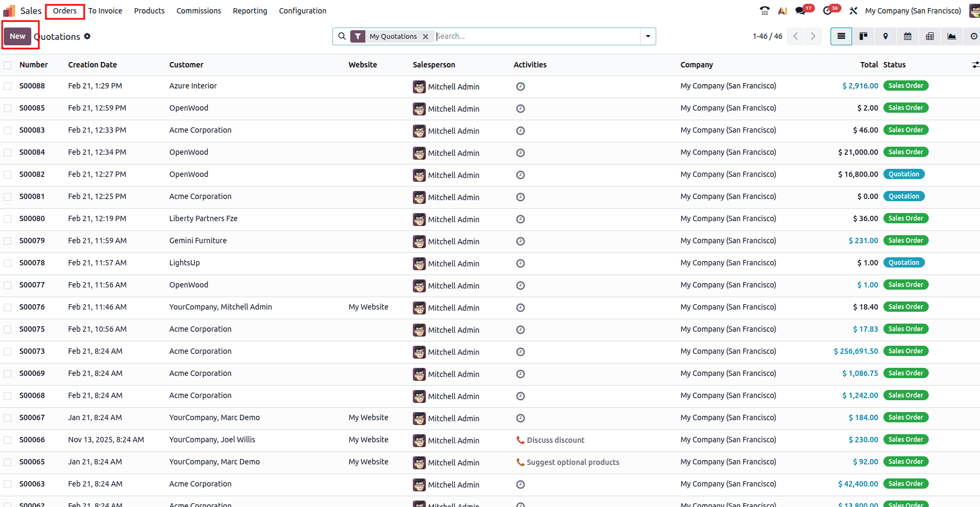Open the Sales app home icon
This screenshot has height=507, width=980.
pos(9,11)
